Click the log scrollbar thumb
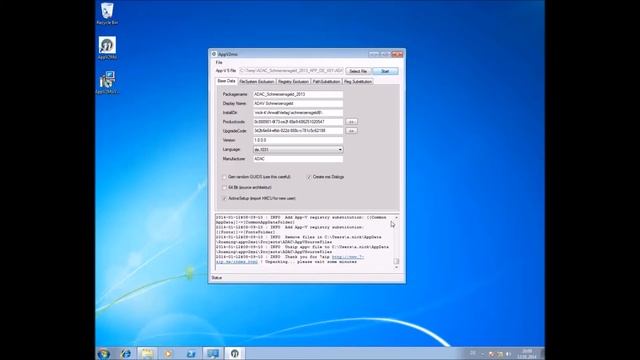Viewport: 640px width, 360px height. (x=396, y=261)
